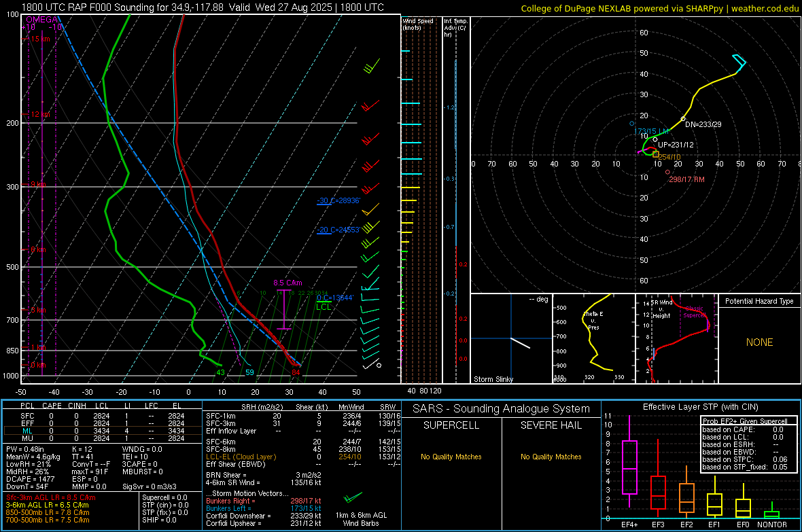Viewport: 802px width, 532px height.
Task: Select the highlighted "ML" parcel row
Action: [101, 431]
